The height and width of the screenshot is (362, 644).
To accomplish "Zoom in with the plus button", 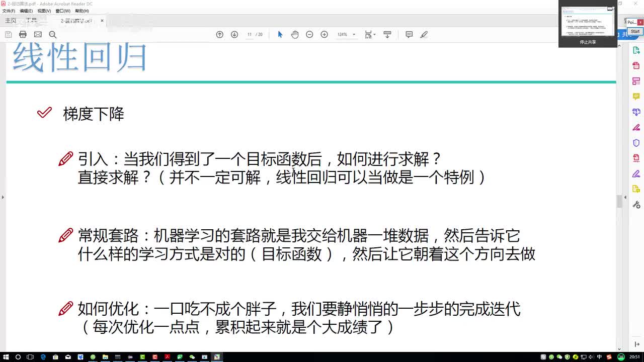I will pyautogui.click(x=324, y=34).
